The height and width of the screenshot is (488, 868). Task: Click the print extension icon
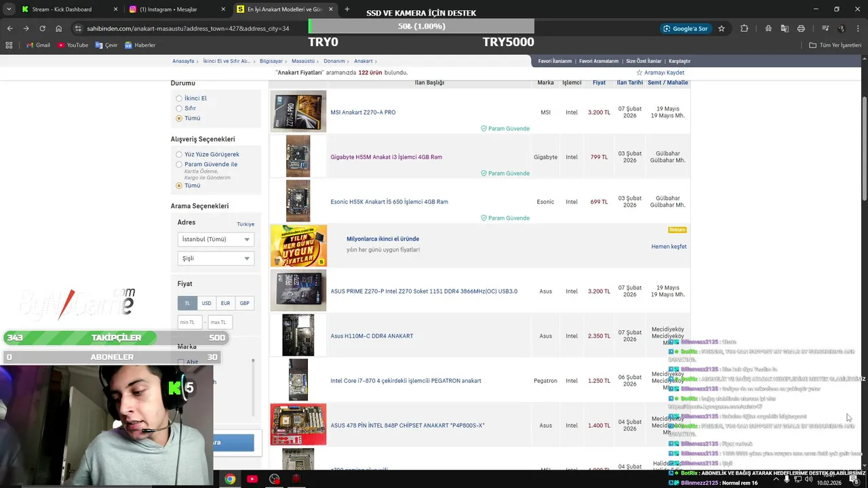pos(801,28)
